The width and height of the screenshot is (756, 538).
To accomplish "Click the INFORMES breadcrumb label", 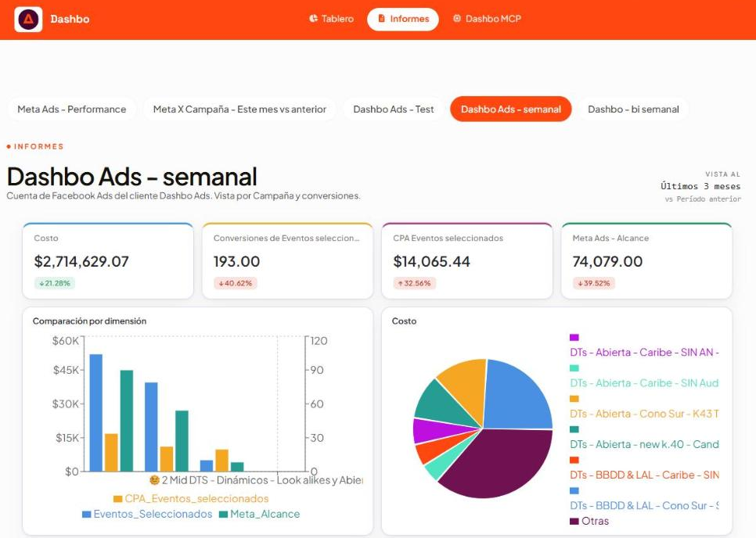I will (38, 146).
